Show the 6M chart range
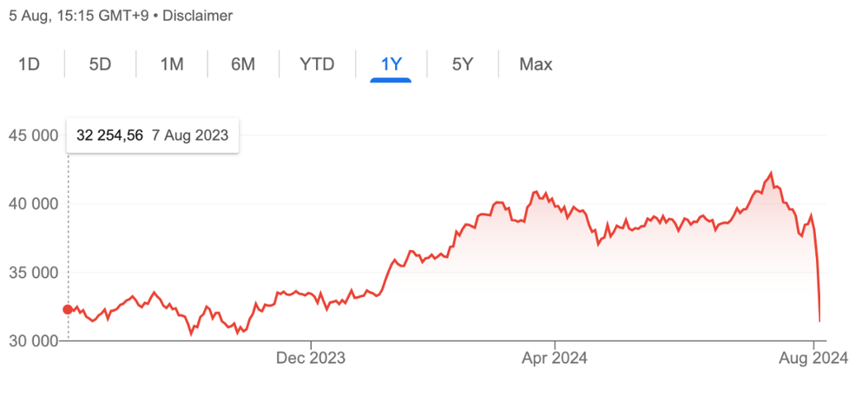 [243, 64]
